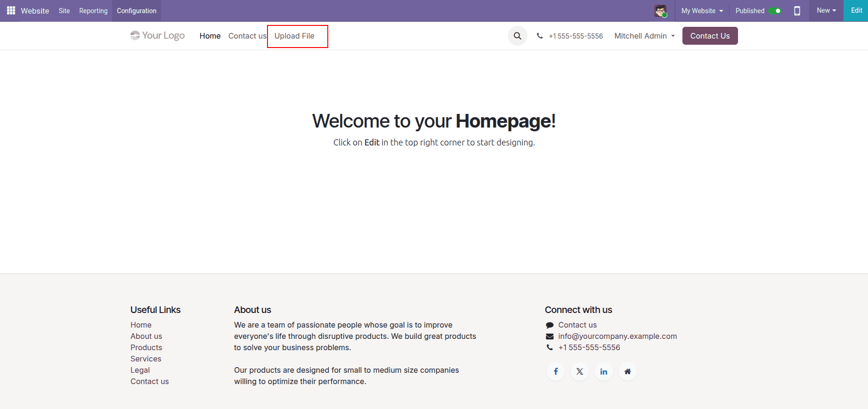
Task: Open Connect with us Contact us link
Action: click(x=577, y=325)
